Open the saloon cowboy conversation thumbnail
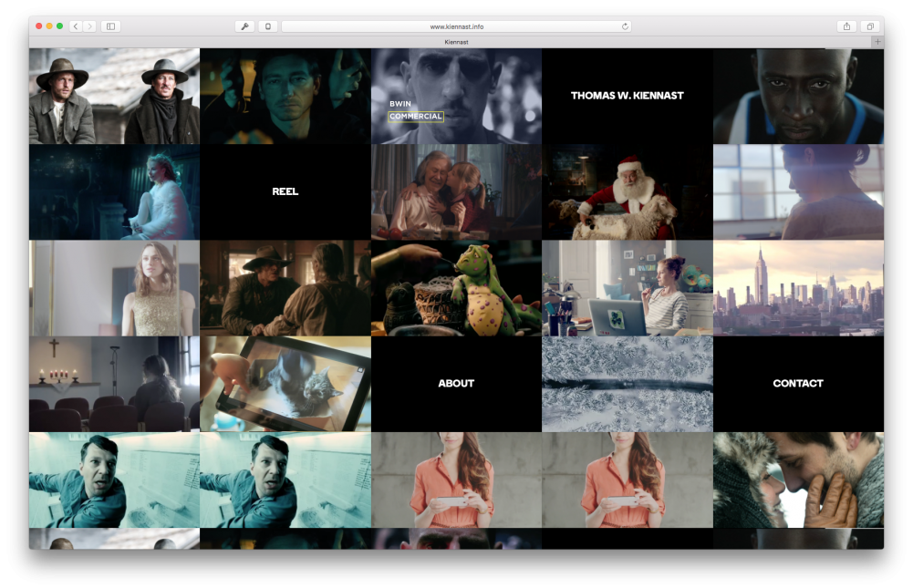The height and width of the screenshot is (588, 913). (285, 288)
